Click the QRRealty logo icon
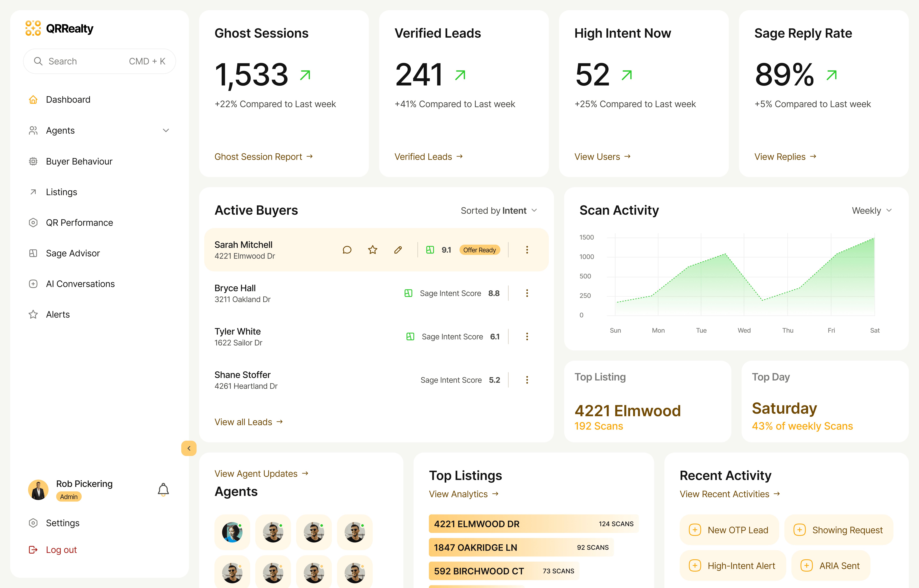The width and height of the screenshot is (919, 588). tap(33, 28)
